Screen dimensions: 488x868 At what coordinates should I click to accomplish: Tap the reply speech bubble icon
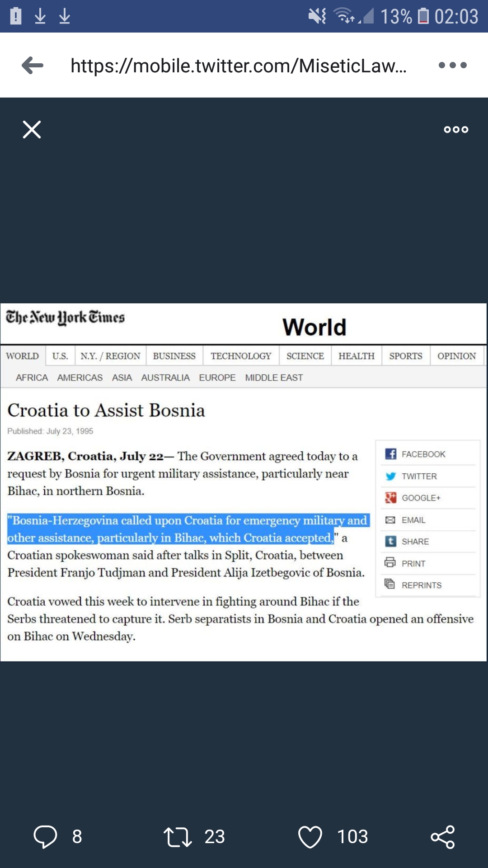(46, 837)
